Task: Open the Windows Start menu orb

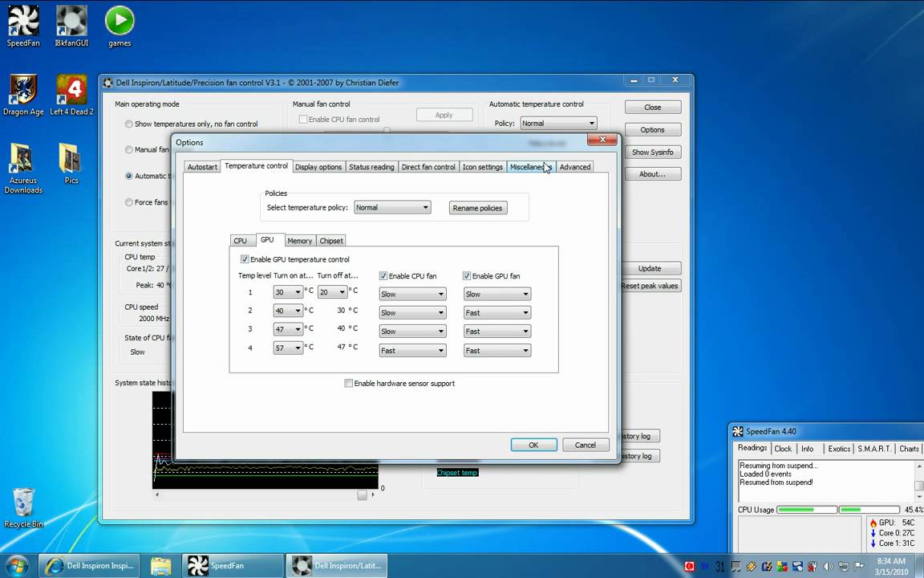Action: point(17,565)
